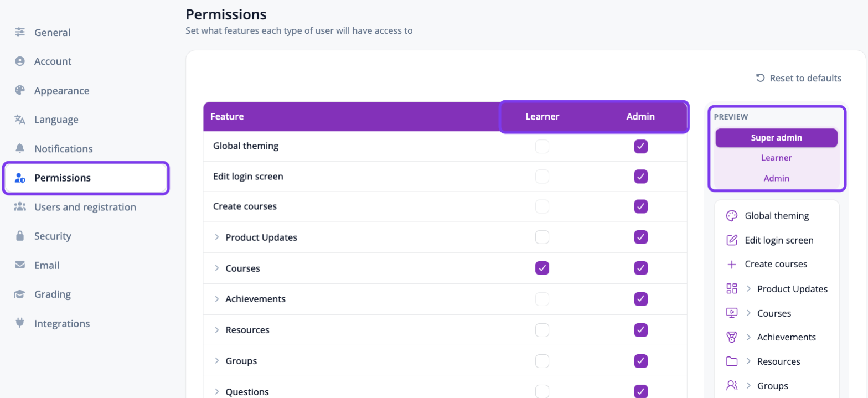Viewport: 868px width, 398px height.
Task: Click the Groups people icon in preview
Action: coord(732,386)
